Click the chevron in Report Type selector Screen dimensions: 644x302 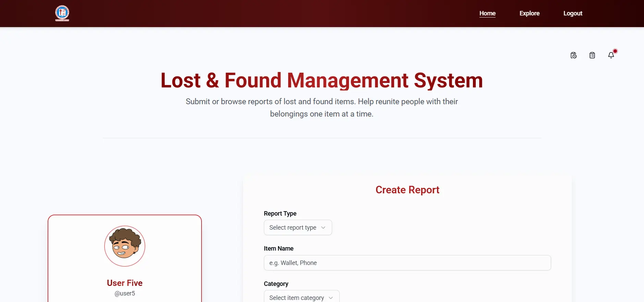coord(323,228)
